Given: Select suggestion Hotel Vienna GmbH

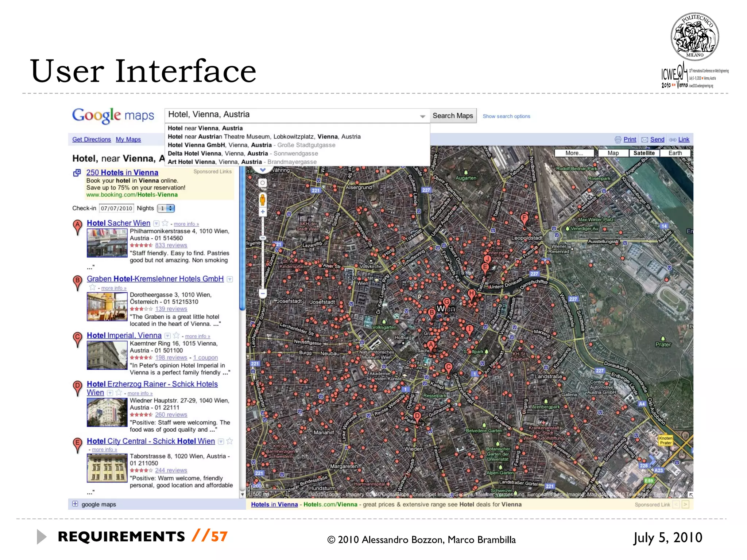Looking at the screenshot, I should pyautogui.click(x=251, y=145).
